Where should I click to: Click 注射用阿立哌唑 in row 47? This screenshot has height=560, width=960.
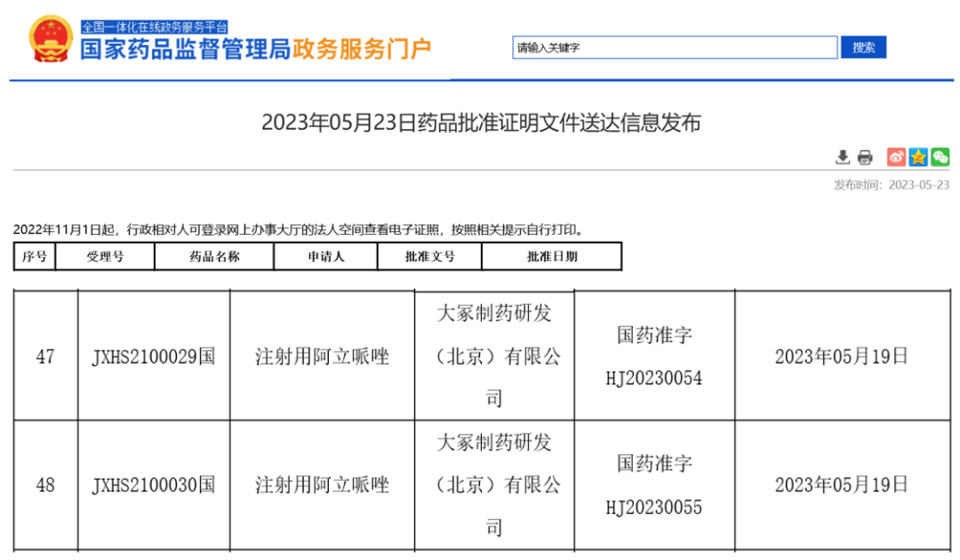pyautogui.click(x=322, y=356)
